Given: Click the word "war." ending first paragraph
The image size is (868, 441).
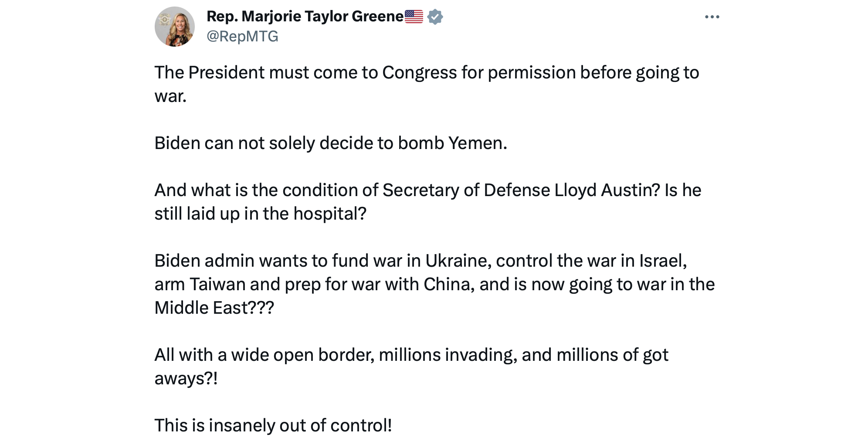Looking at the screenshot, I should point(170,96).
